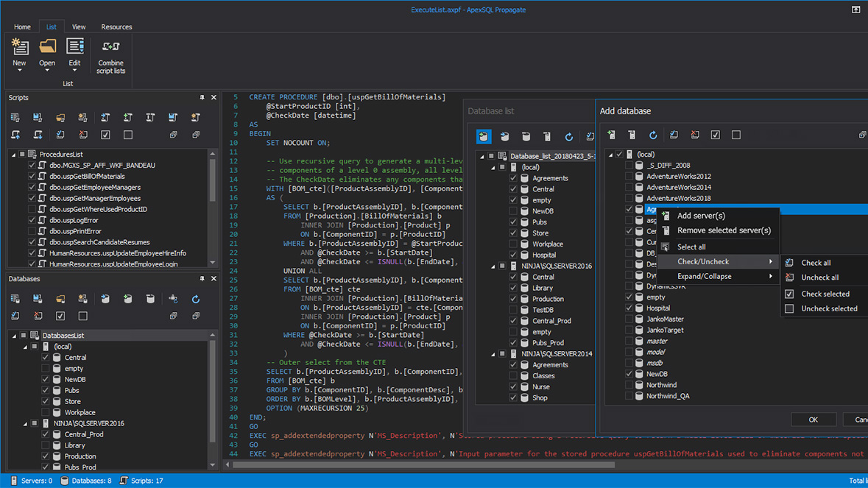Choose Remove selected server(s) from context menu
The height and width of the screenshot is (488, 868).
click(723, 230)
